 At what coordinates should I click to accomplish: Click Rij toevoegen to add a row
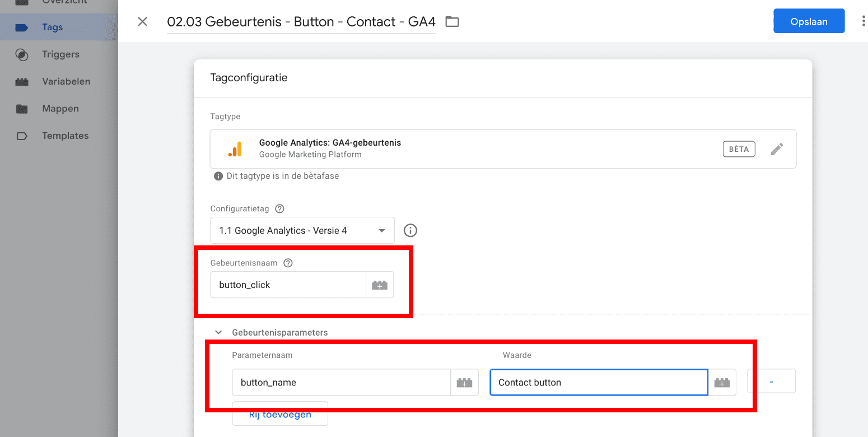point(280,414)
